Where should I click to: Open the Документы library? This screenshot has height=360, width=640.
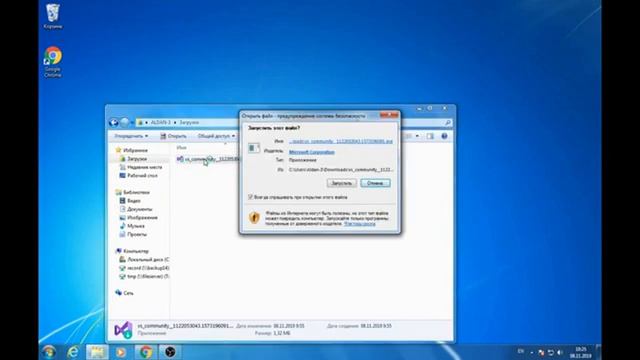click(140, 209)
